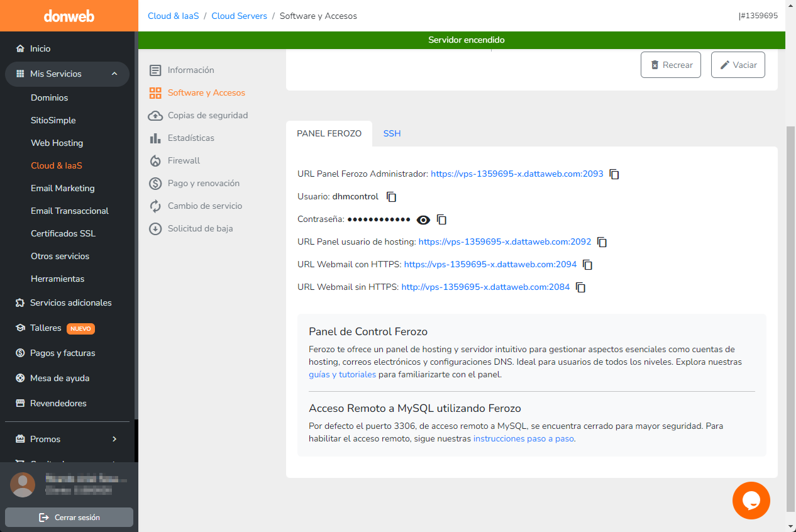The width and height of the screenshot is (796, 532).
Task: Select Web Hosting in the sidebar
Action: [57, 143]
